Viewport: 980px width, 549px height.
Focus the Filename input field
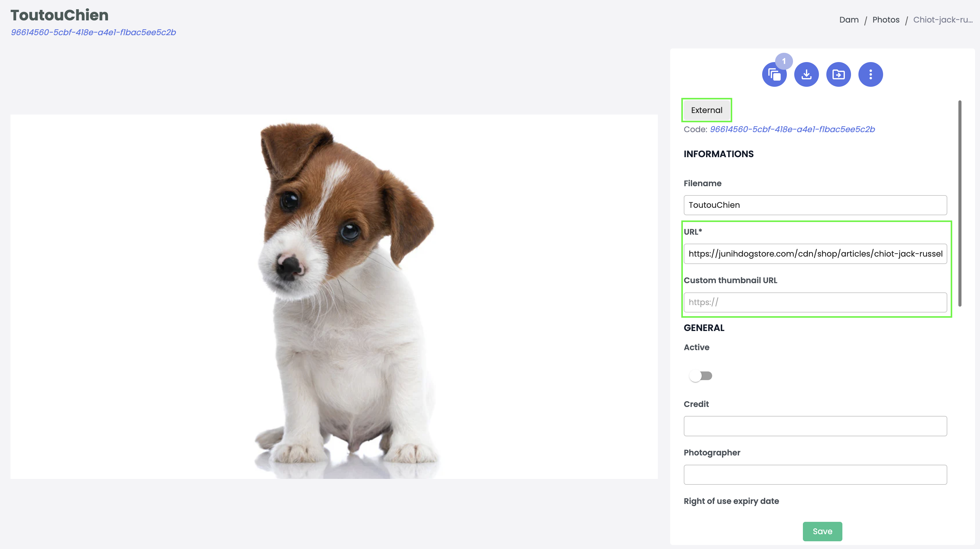point(815,205)
